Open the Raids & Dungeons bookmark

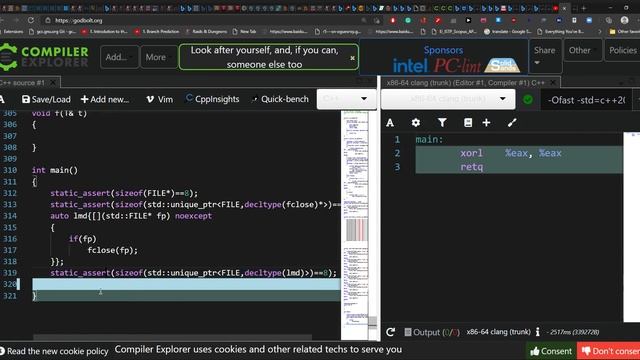pos(206,31)
